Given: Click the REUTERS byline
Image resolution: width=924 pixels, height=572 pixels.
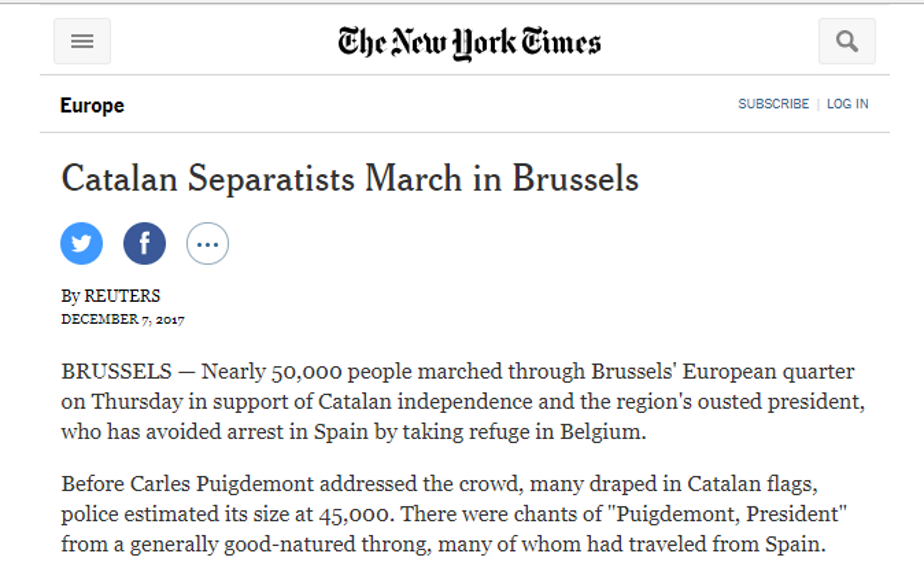Looking at the screenshot, I should tap(122, 296).
